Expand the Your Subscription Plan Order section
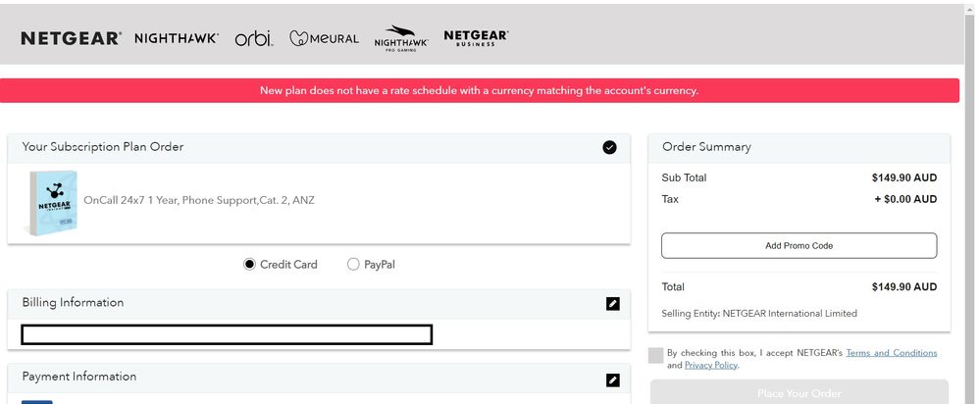 pos(319,148)
